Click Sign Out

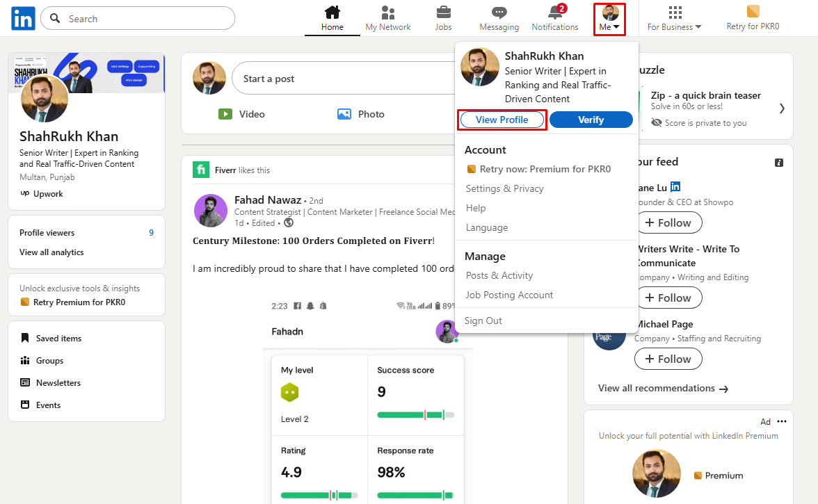coord(483,320)
